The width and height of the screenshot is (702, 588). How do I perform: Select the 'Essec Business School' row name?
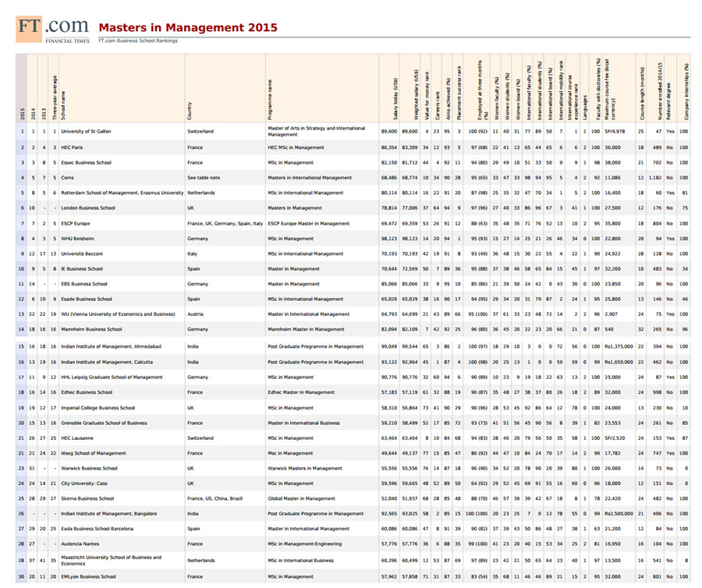[86, 163]
